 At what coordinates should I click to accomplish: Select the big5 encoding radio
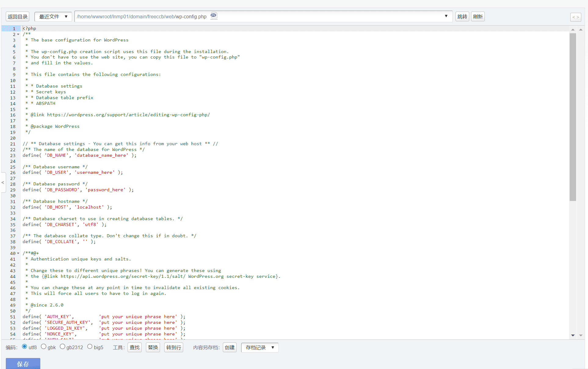[x=90, y=346]
